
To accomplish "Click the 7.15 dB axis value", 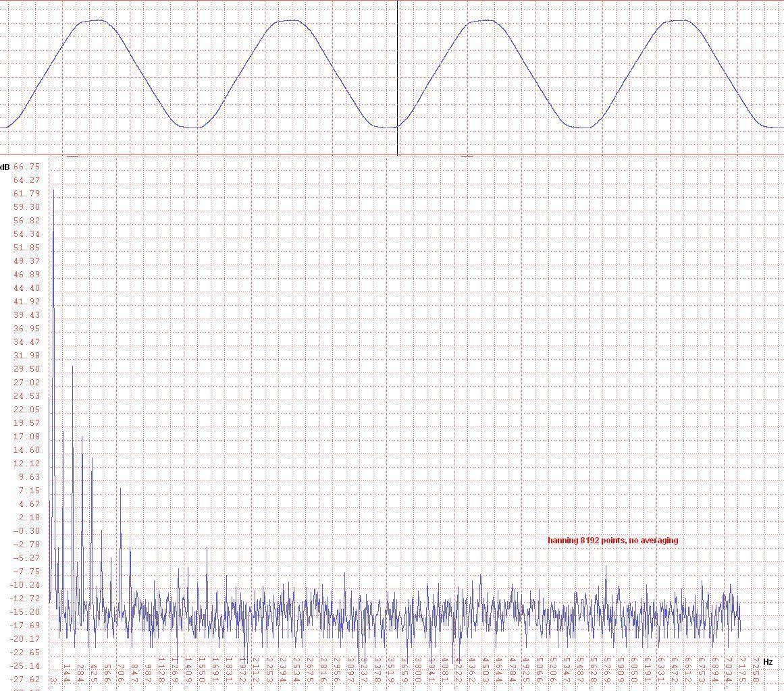I will [x=29, y=491].
